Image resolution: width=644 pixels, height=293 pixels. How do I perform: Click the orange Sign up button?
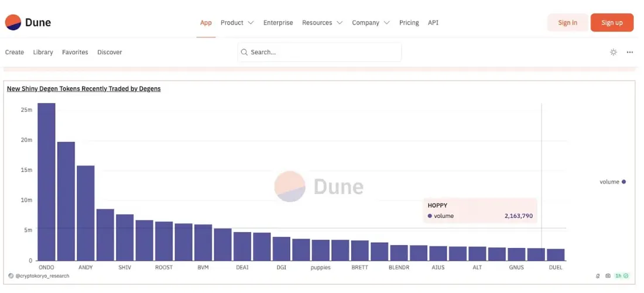click(x=612, y=23)
